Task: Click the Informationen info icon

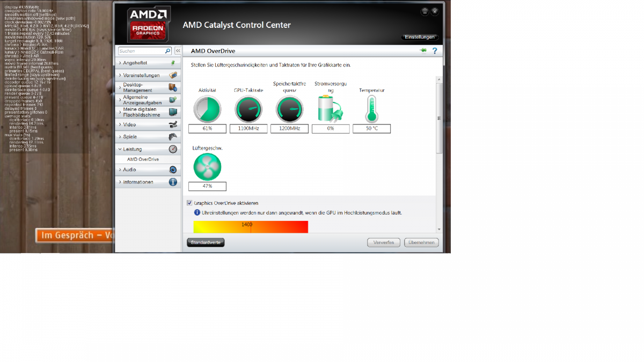Action: (x=173, y=182)
